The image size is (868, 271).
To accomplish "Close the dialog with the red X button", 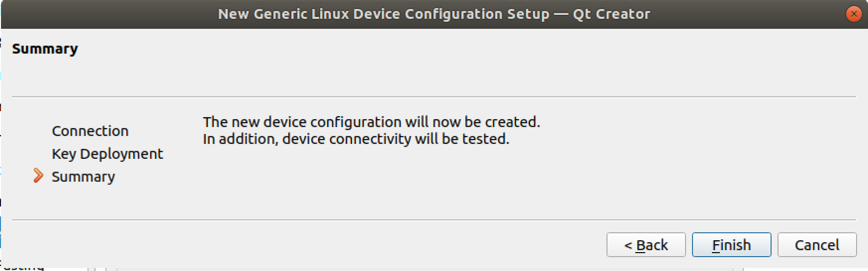I will coord(854,14).
